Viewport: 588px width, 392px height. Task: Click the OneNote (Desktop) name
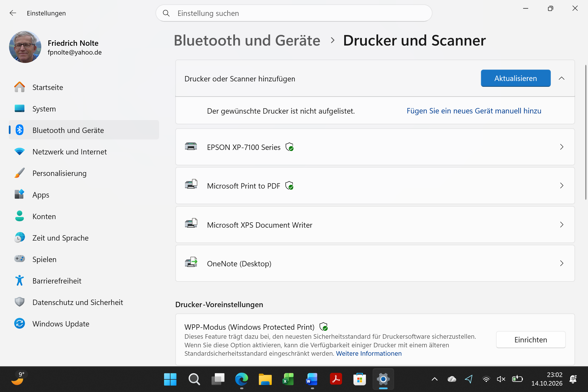239,264
